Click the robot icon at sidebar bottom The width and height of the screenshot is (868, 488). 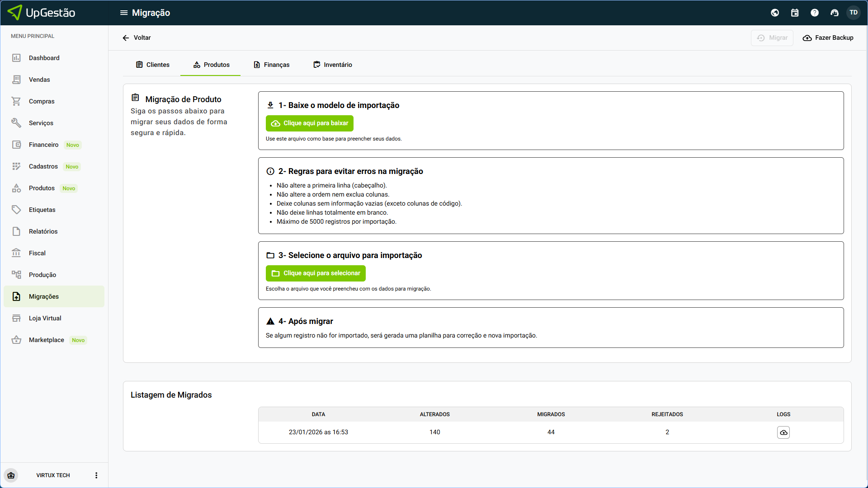click(x=11, y=475)
